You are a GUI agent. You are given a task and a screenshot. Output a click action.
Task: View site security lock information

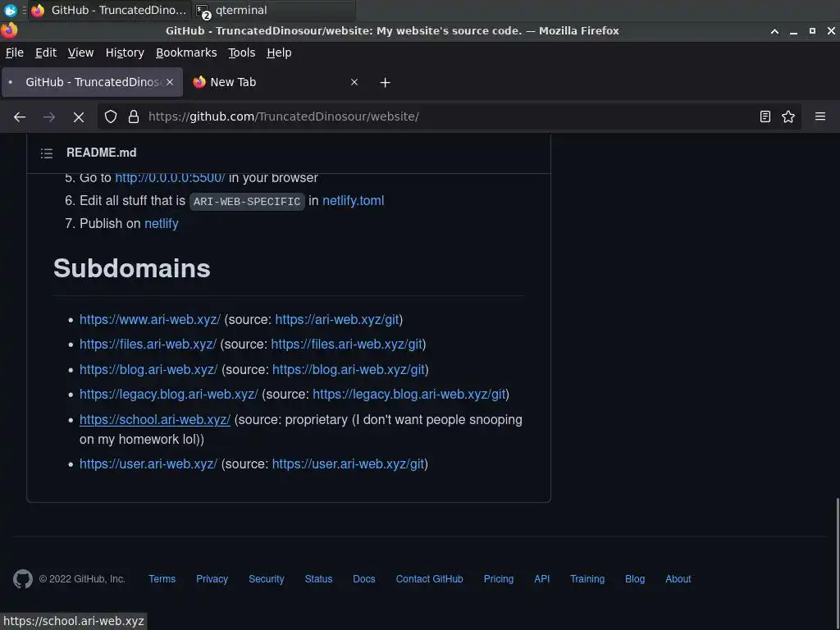tap(134, 116)
